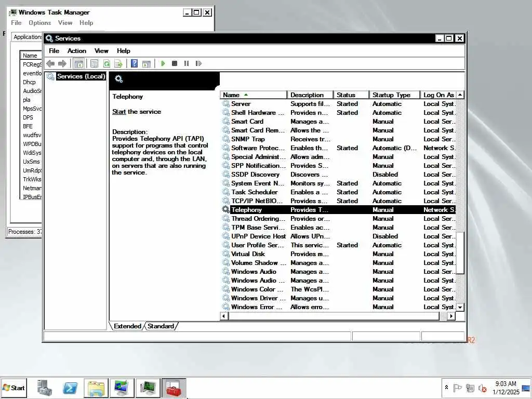
Task: Click the green Start Service play icon
Action: tap(163, 63)
